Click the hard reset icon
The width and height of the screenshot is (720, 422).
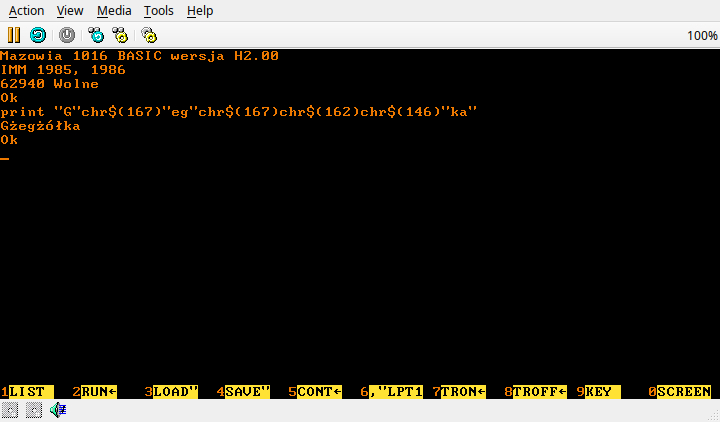click(67, 35)
